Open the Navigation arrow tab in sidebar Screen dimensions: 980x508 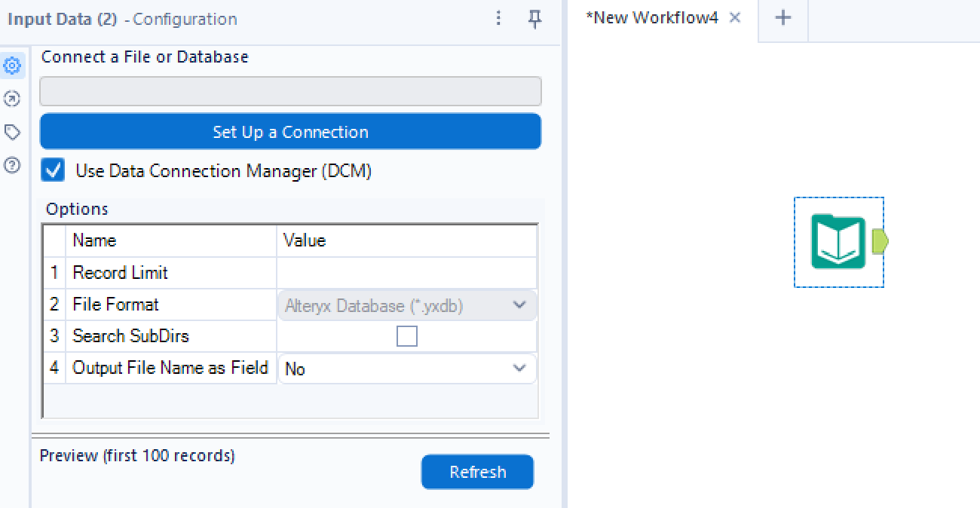tap(12, 99)
